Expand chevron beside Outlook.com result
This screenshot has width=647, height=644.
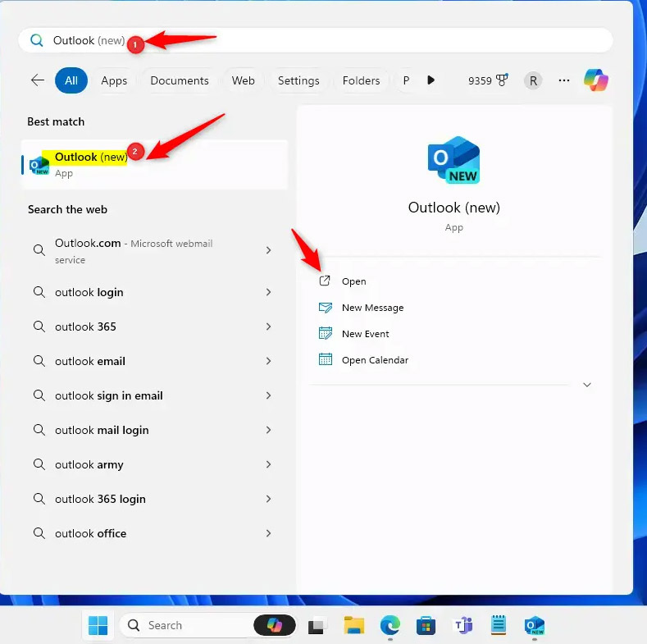(x=268, y=250)
